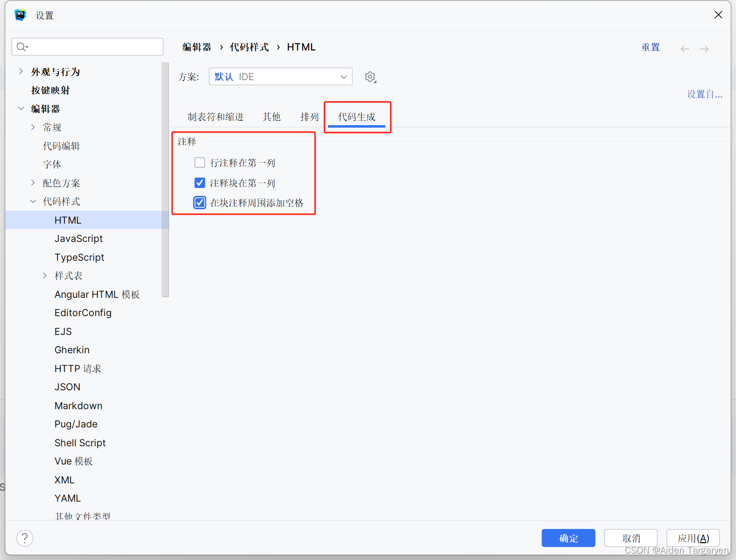Select XML code style item
This screenshot has width=736, height=560.
coord(64,480)
